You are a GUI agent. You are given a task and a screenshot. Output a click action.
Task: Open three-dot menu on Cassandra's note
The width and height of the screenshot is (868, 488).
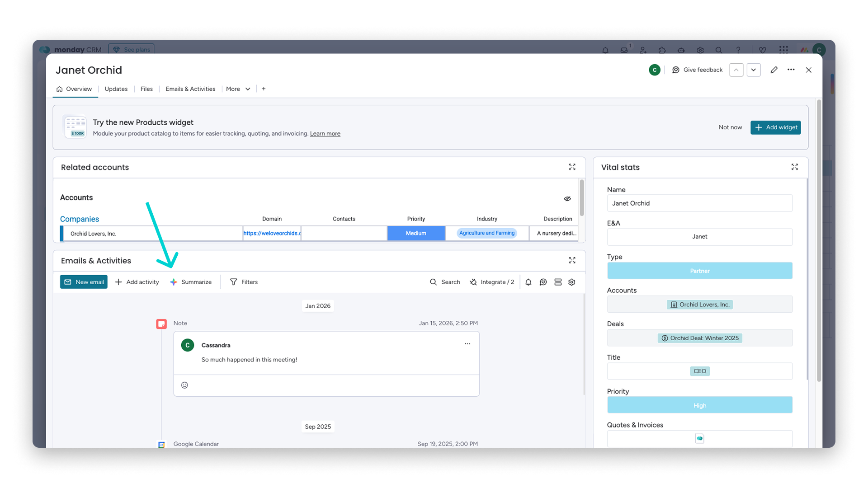click(467, 344)
